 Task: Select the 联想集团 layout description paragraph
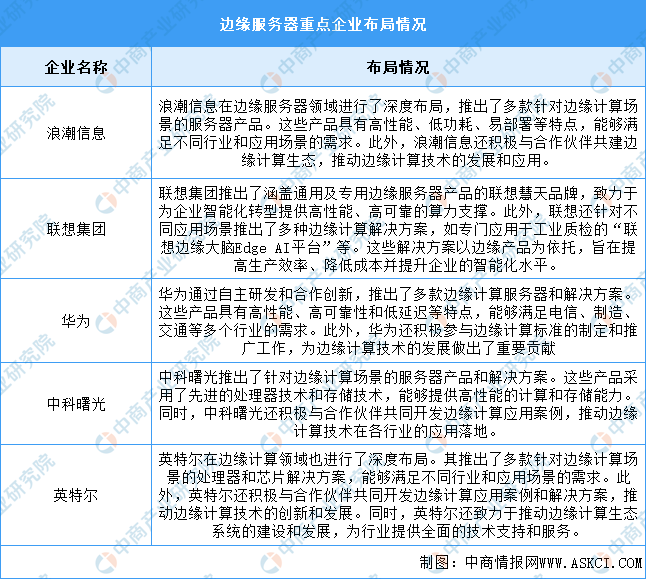coord(398,229)
